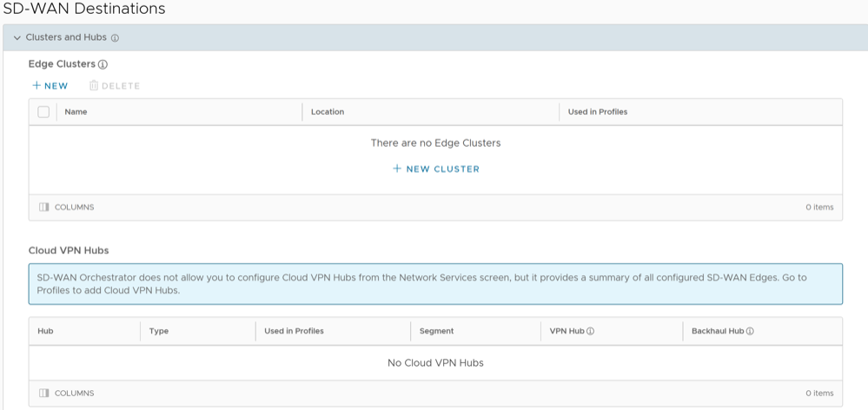The width and height of the screenshot is (868, 410).
Task: Collapse the Clusters and Hubs section
Action: (x=17, y=38)
